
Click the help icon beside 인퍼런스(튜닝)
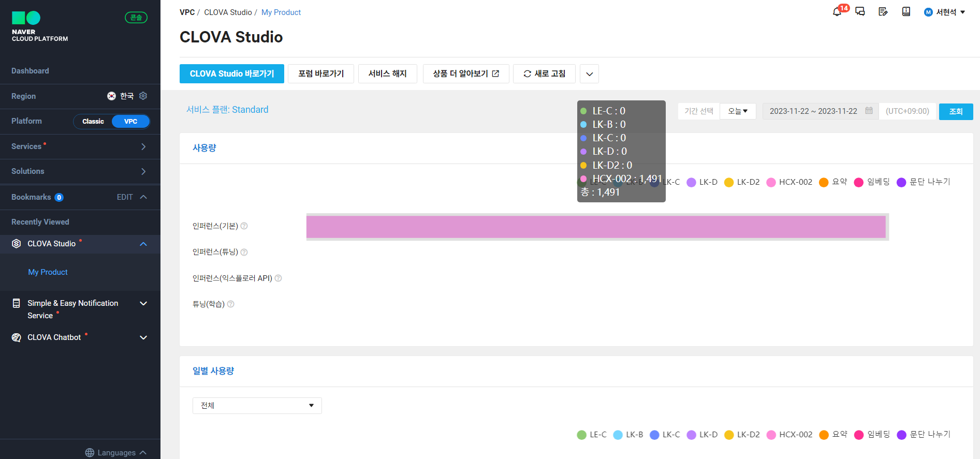[x=244, y=252]
